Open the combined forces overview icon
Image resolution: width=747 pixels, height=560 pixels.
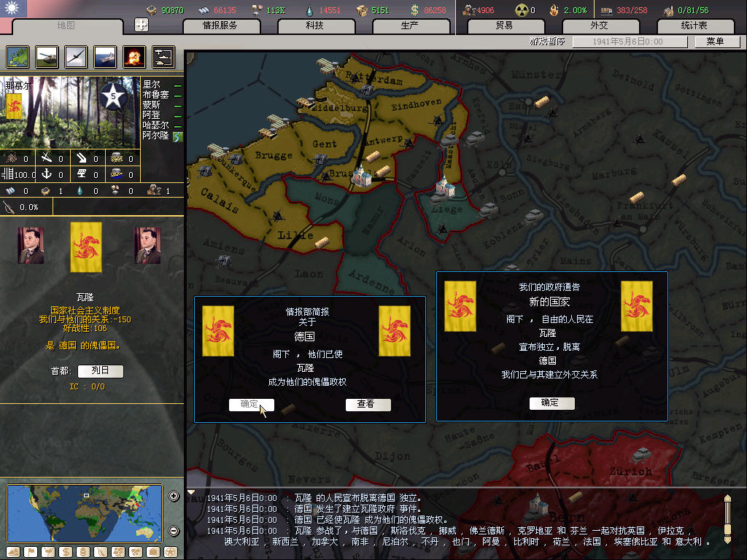(163, 57)
